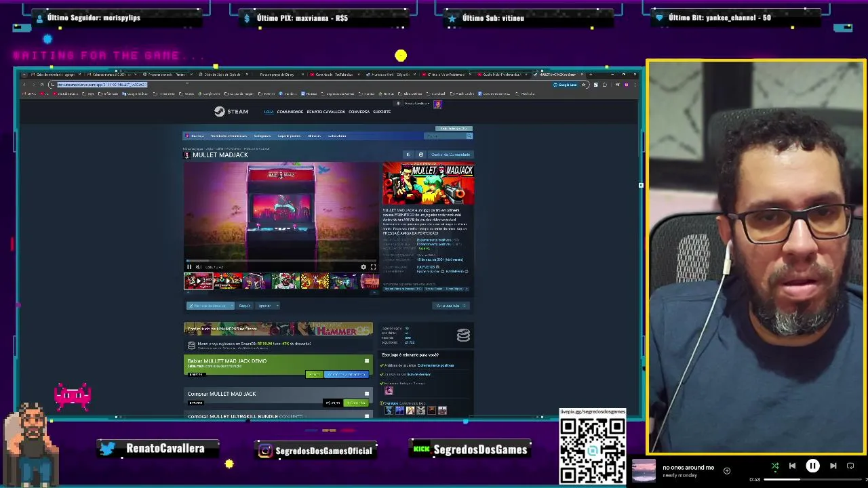Expand the wishlist button dropdown arrow
The image size is (868, 488).
(232, 306)
